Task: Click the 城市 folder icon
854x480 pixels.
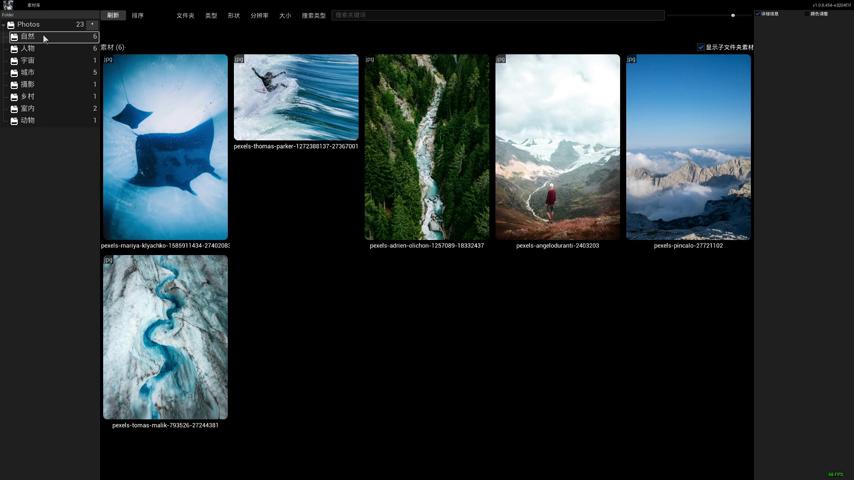Action: pyautogui.click(x=14, y=73)
